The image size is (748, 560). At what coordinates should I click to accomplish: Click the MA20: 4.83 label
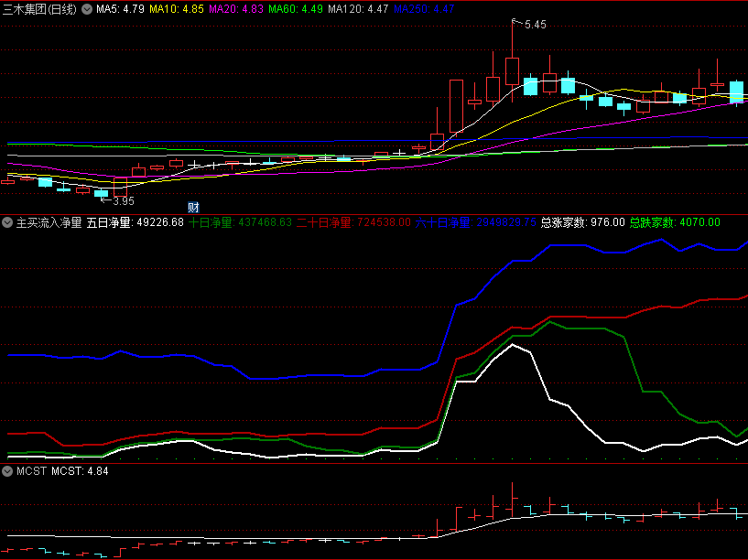(x=236, y=9)
